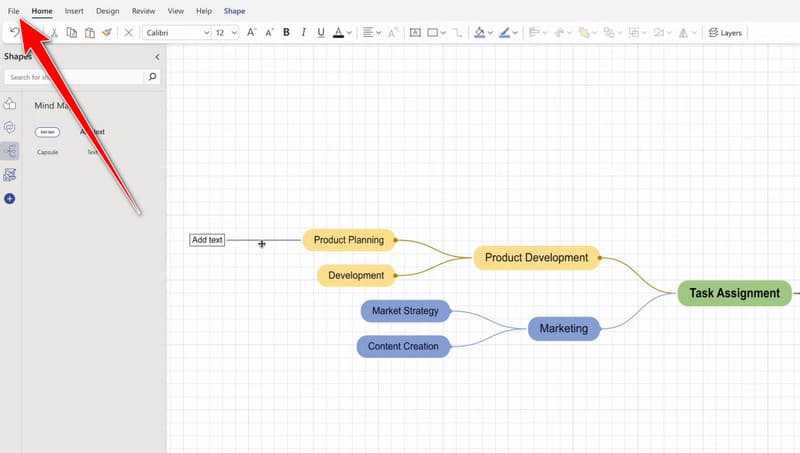Image resolution: width=800 pixels, height=453 pixels.
Task: Click the Send to Back icon
Action: 609,33
